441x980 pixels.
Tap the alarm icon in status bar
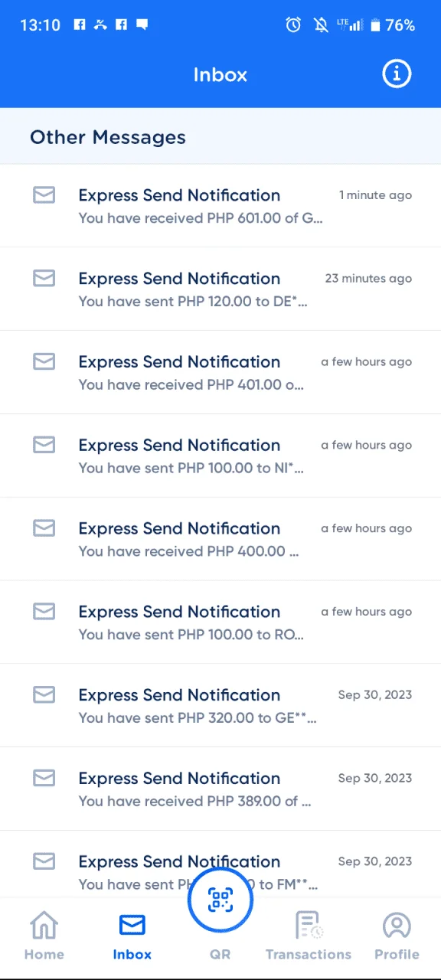(293, 24)
